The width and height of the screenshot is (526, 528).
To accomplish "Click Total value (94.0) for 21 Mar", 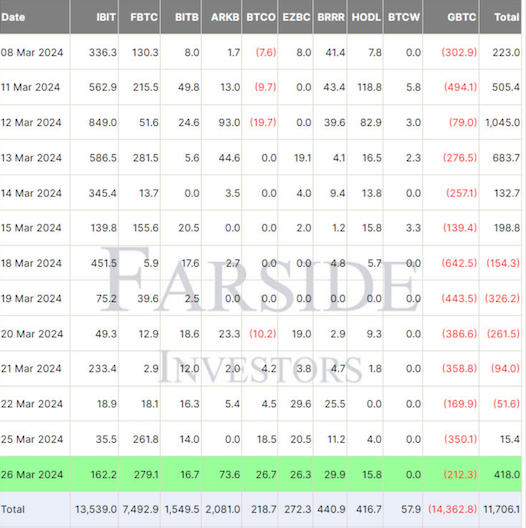I will 505,369.
